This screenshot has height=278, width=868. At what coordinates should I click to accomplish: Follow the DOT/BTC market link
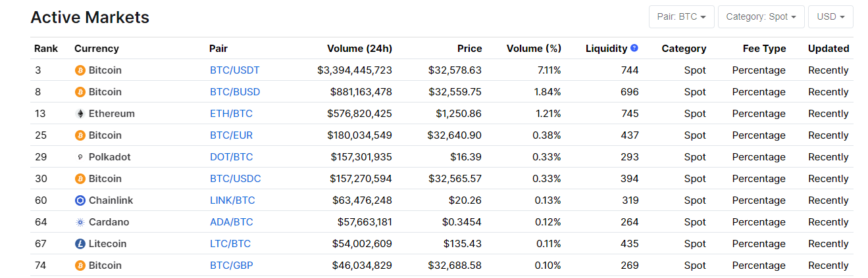click(231, 157)
